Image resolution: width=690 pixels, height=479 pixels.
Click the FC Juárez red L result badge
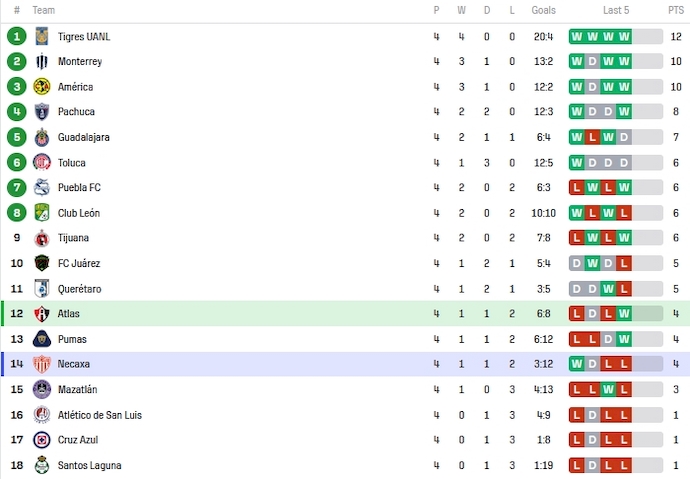(624, 263)
